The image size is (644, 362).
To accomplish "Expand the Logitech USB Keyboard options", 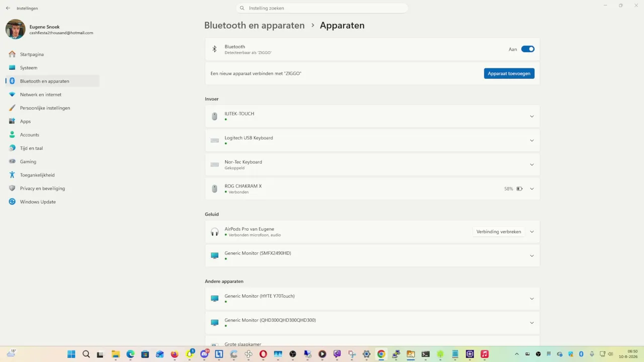I will coord(532,141).
